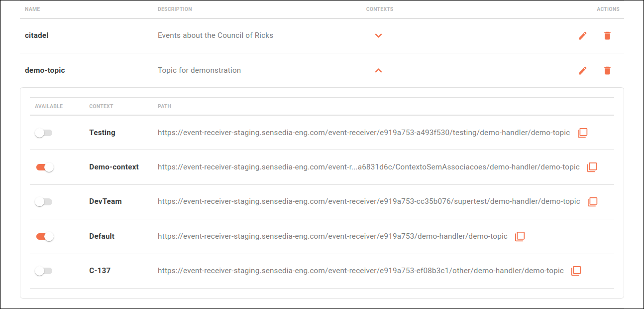Viewport: 644px width, 309px height.
Task: Copy the DevTeam context URL
Action: pyautogui.click(x=591, y=201)
